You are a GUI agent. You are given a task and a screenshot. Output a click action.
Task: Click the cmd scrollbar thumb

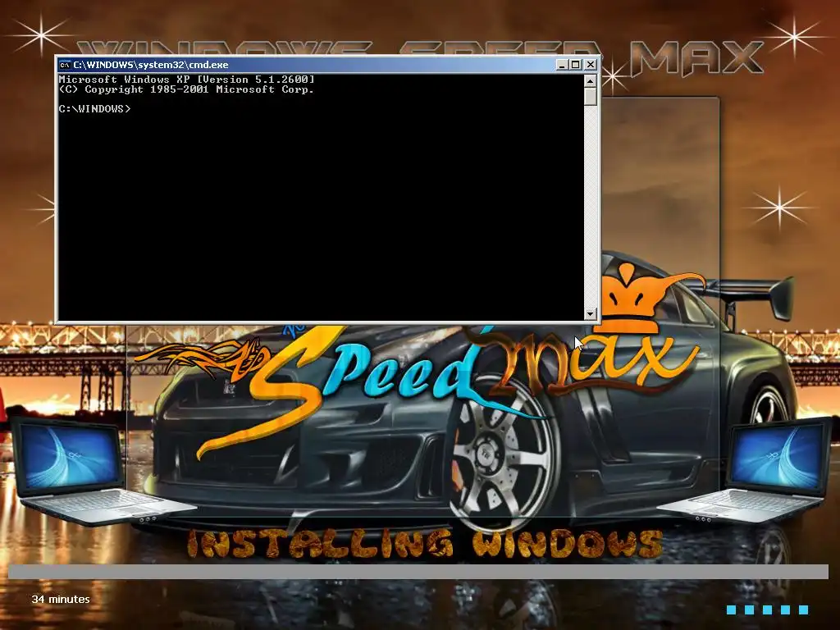pyautogui.click(x=591, y=97)
